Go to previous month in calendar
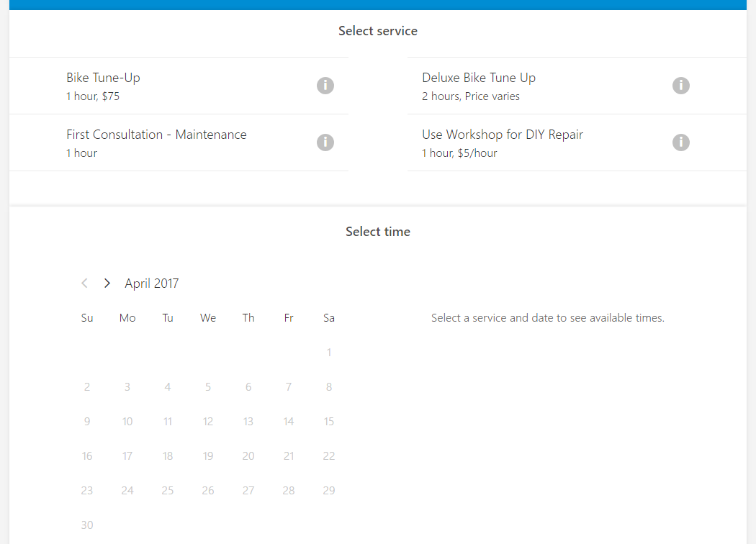Screen dimensions: 756x544 (x=85, y=284)
